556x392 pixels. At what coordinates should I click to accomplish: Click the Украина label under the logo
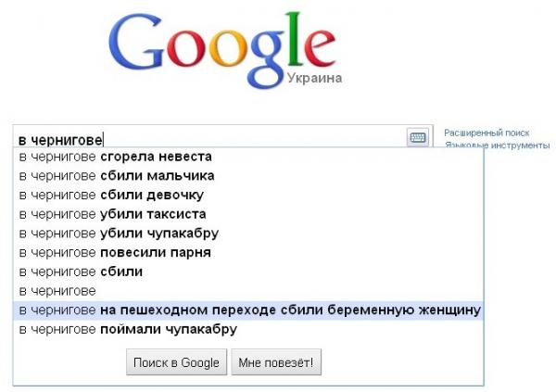[x=313, y=78]
